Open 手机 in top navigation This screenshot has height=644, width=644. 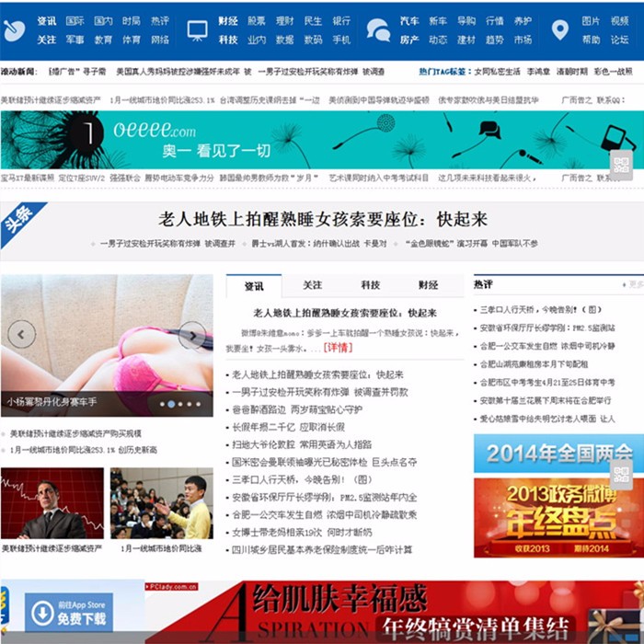(x=341, y=40)
